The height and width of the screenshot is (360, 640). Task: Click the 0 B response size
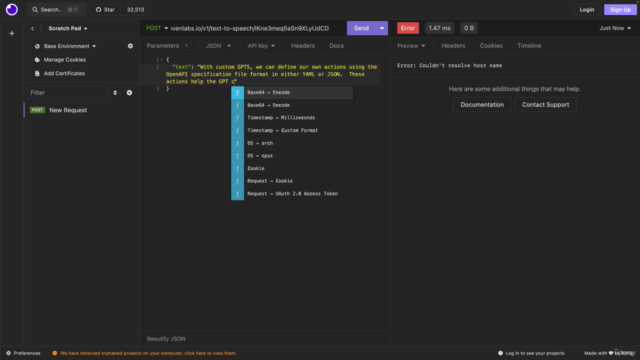(x=469, y=28)
